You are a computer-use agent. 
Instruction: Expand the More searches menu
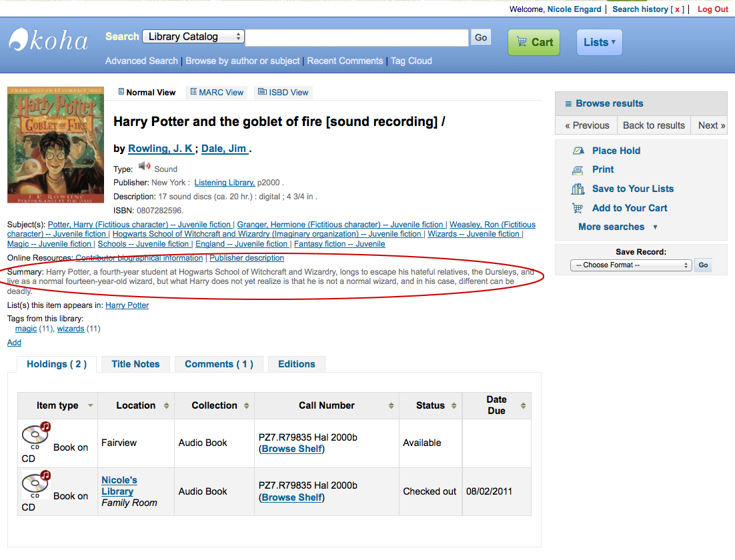tap(618, 227)
